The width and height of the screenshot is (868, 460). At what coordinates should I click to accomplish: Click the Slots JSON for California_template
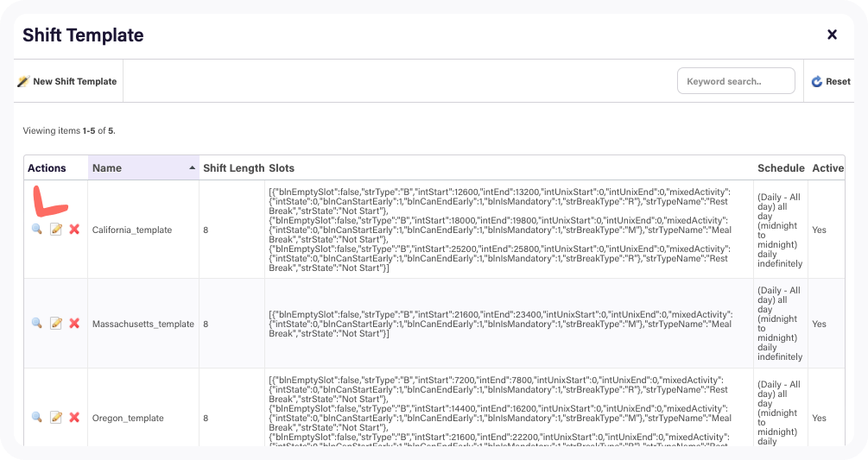click(500, 230)
